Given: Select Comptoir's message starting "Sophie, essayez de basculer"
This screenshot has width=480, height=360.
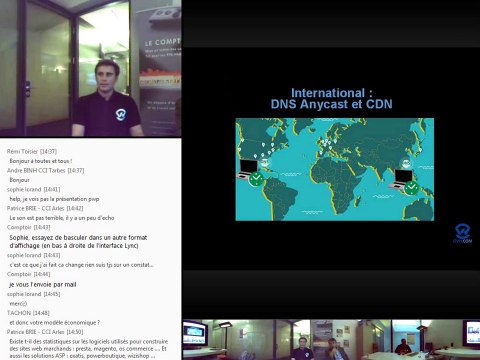Looking at the screenshot, I should click(78, 242).
